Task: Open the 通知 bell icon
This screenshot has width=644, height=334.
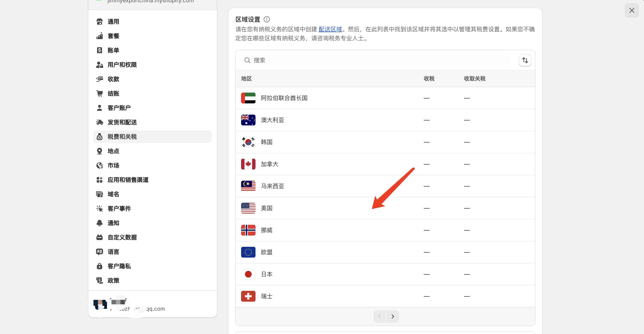Action: coord(100,223)
